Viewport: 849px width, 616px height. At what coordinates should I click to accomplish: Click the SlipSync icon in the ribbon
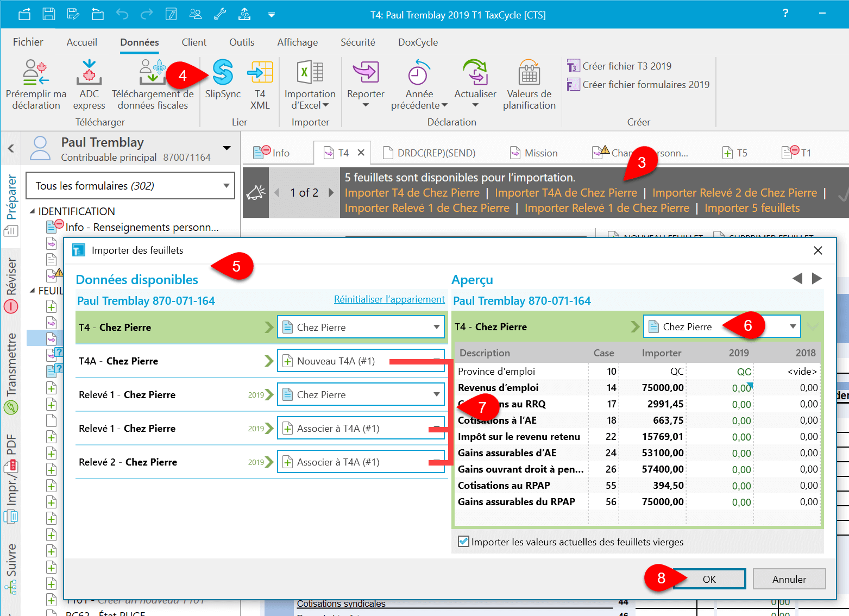[223, 73]
